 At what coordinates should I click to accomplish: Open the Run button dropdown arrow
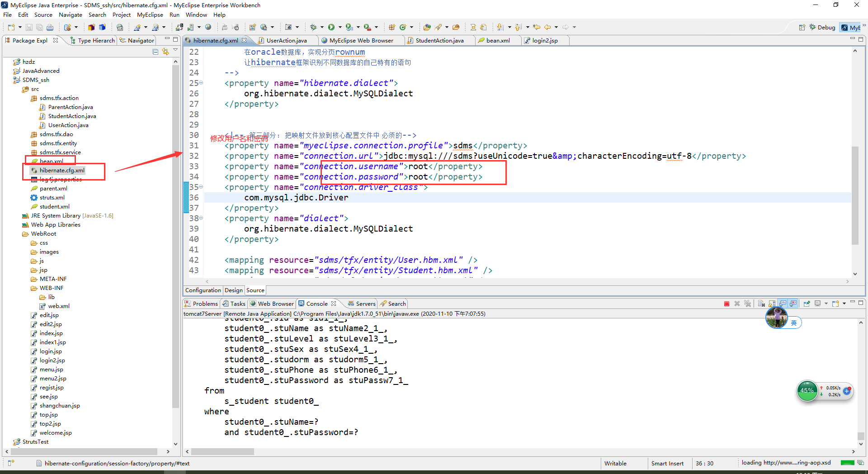click(x=340, y=27)
